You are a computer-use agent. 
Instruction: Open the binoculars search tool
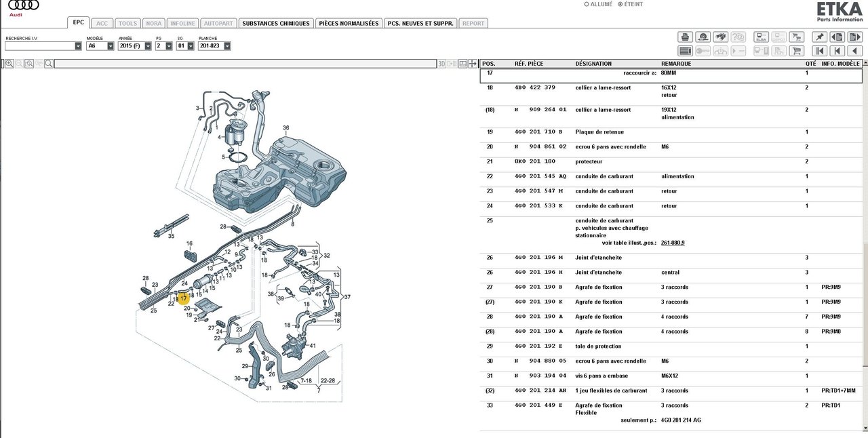point(721,37)
